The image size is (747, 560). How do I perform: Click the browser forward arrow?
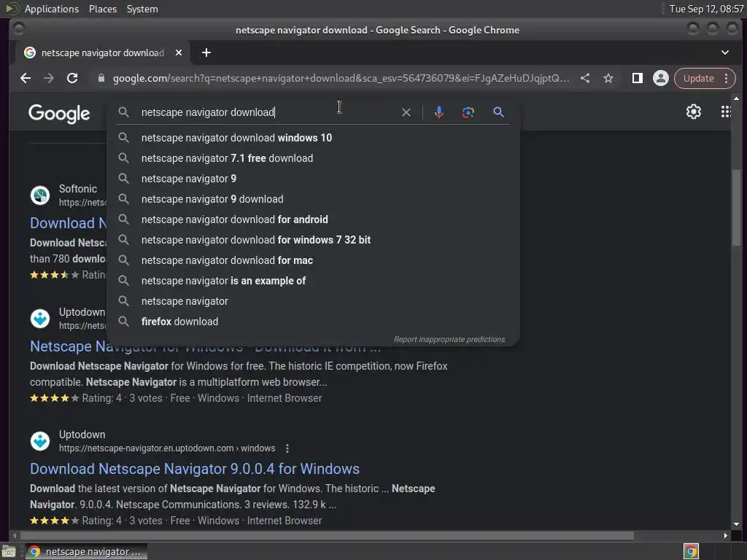(x=49, y=78)
